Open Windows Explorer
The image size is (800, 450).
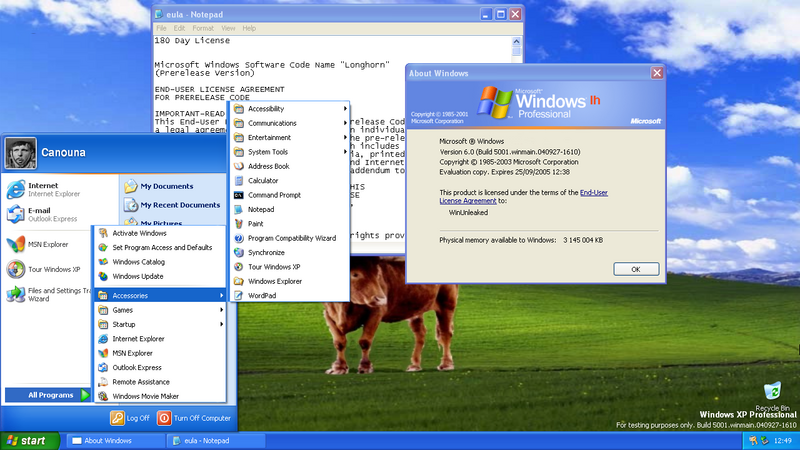tap(290, 281)
